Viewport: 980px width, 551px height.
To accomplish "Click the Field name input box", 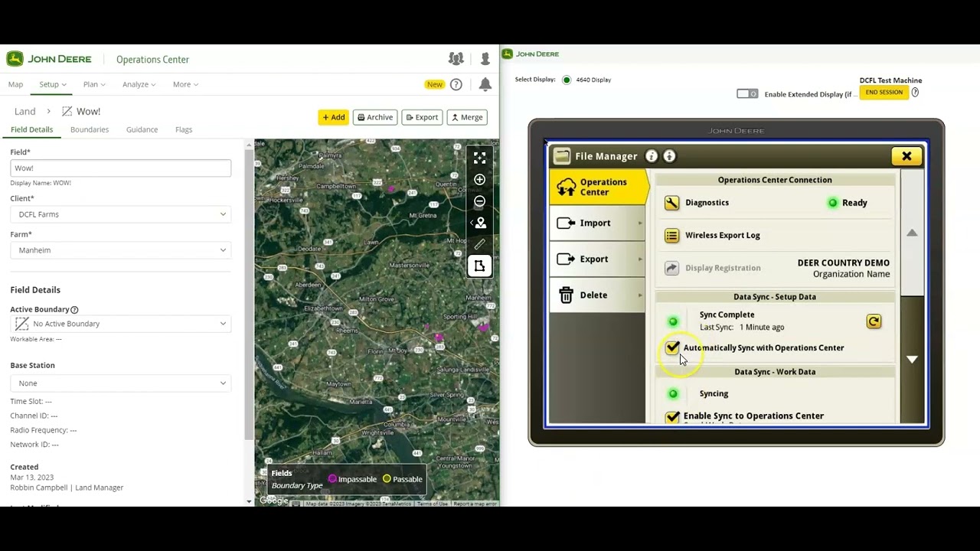I will [x=121, y=168].
